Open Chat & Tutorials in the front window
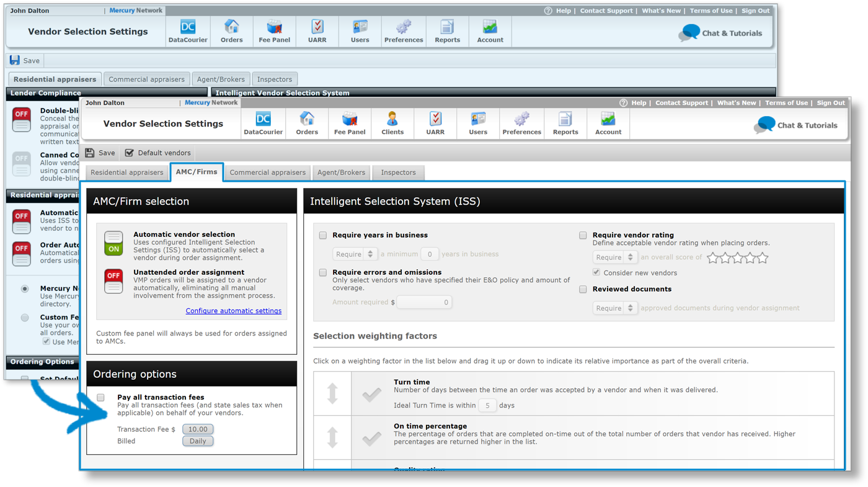 [x=795, y=125]
